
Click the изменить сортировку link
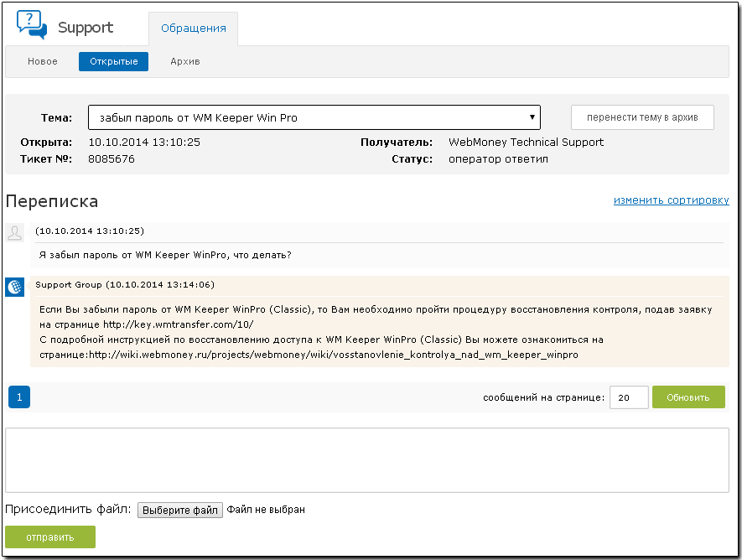tap(671, 200)
